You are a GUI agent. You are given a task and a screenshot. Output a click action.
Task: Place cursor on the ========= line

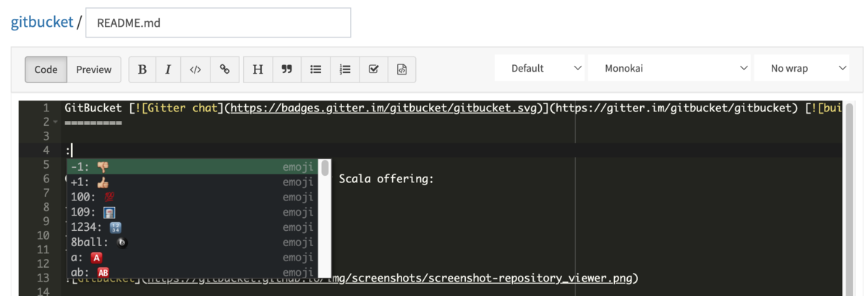click(x=93, y=122)
